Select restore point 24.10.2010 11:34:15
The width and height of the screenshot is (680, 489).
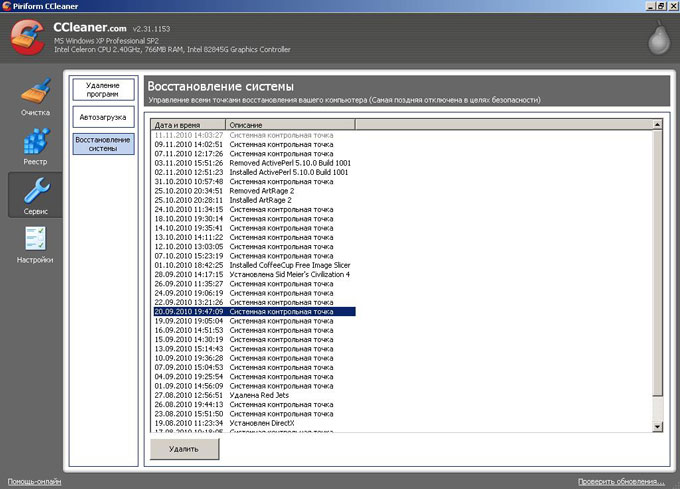point(255,209)
